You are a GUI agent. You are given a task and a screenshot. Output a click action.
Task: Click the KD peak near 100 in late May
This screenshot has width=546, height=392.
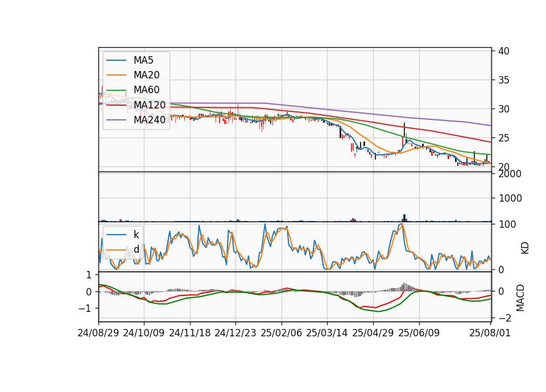coord(402,225)
